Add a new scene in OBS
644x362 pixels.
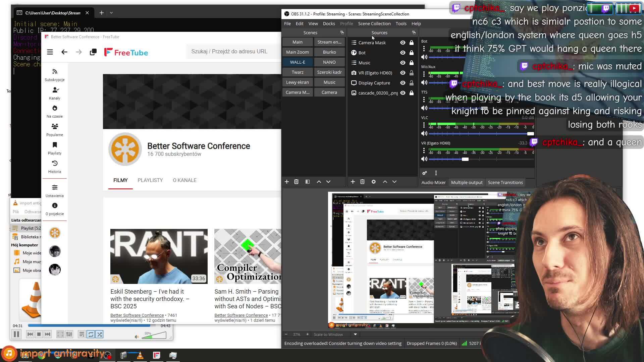tap(287, 182)
